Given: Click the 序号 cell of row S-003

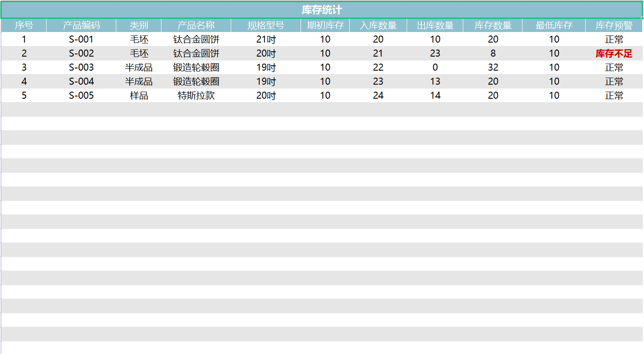Looking at the screenshot, I should pyautogui.click(x=24, y=68).
